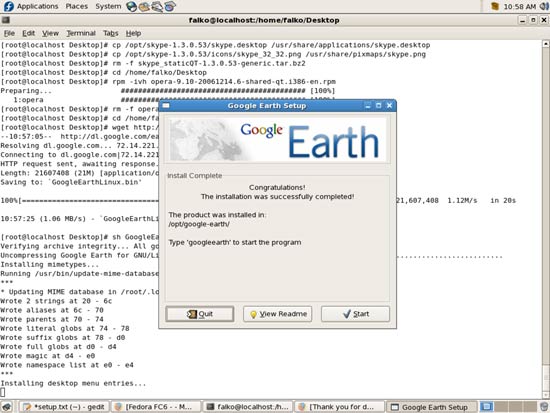Click the Google Earth Setup taskbar item
This screenshot has width=550, height=413.
432,407
